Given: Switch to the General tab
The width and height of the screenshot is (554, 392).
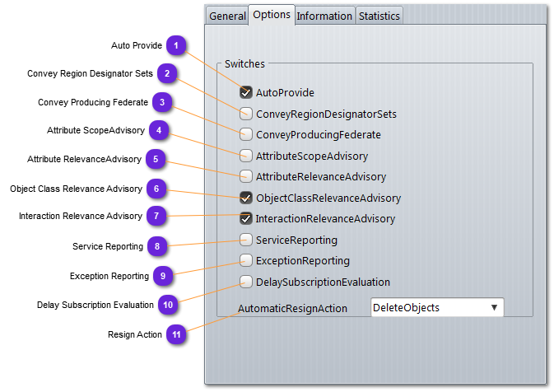Looking at the screenshot, I should pyautogui.click(x=227, y=16).
